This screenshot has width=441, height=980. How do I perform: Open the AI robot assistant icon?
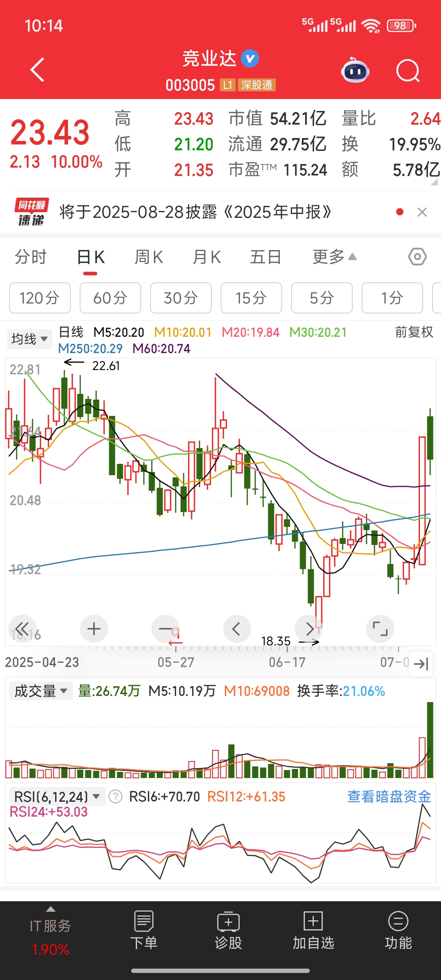[355, 70]
